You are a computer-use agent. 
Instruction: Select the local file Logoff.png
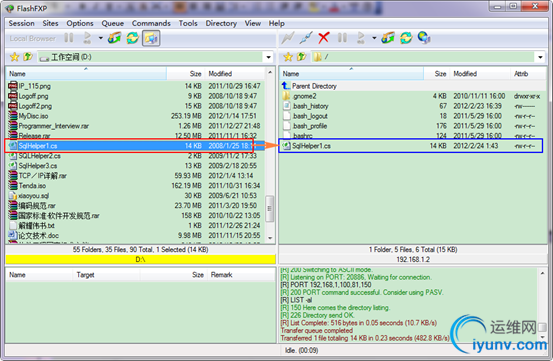[x=135, y=96]
